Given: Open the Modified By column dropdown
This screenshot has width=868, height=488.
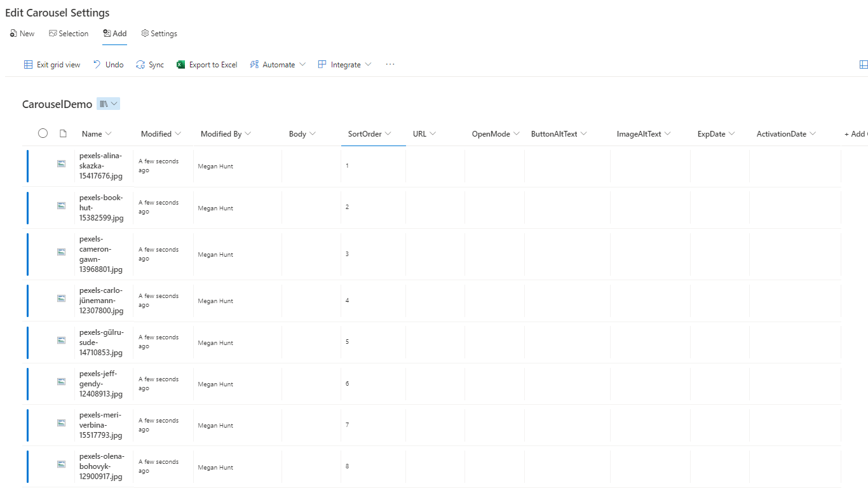Looking at the screenshot, I should coord(248,134).
